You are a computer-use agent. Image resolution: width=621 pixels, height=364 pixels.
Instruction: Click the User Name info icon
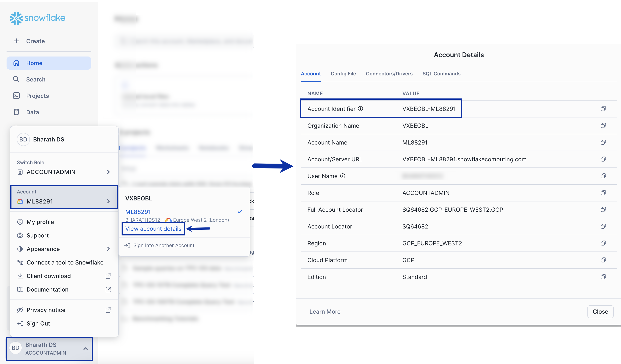pyautogui.click(x=343, y=176)
